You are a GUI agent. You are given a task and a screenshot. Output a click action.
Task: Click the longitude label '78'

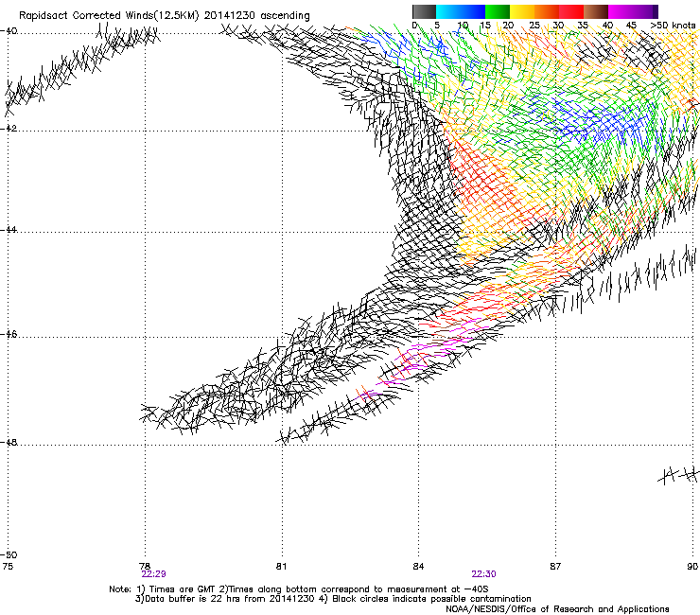coord(144,567)
